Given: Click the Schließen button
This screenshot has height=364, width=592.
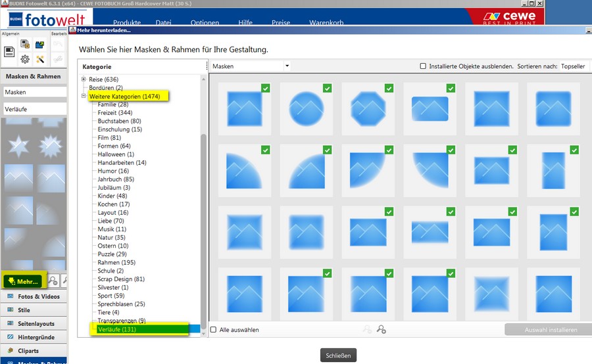Looking at the screenshot, I should [338, 355].
